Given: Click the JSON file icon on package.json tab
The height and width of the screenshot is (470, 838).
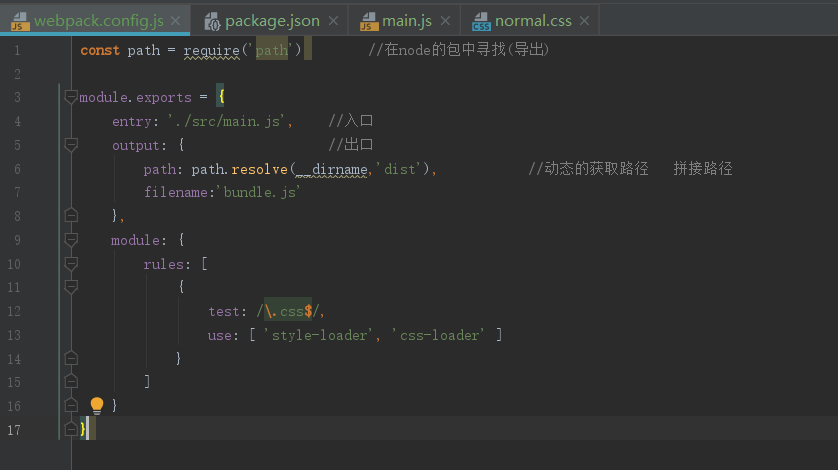Looking at the screenshot, I should [212, 21].
